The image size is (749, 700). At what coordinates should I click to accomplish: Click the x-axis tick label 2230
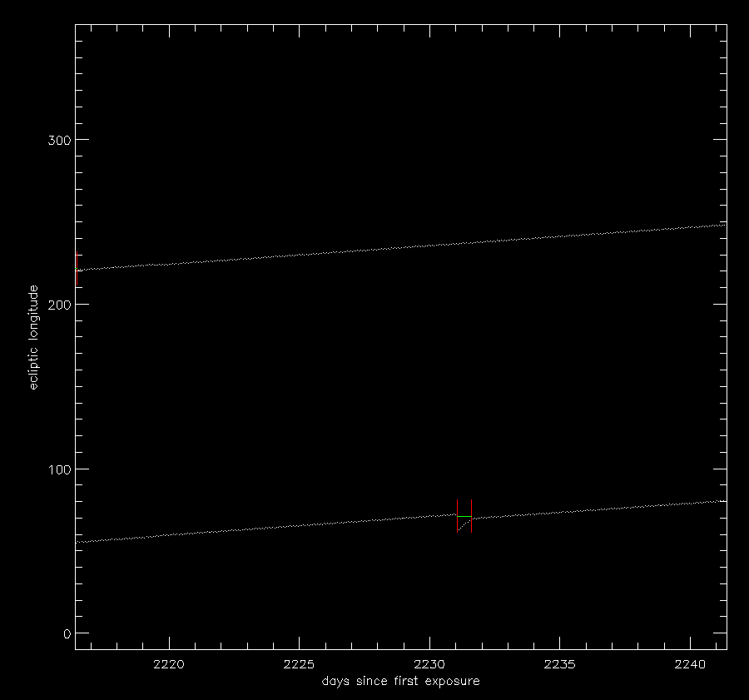tap(429, 664)
